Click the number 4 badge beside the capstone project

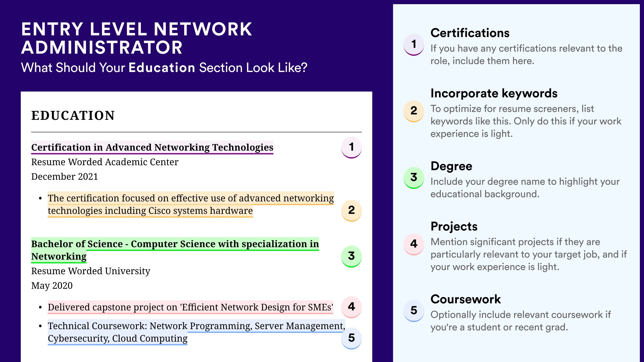[351, 307]
